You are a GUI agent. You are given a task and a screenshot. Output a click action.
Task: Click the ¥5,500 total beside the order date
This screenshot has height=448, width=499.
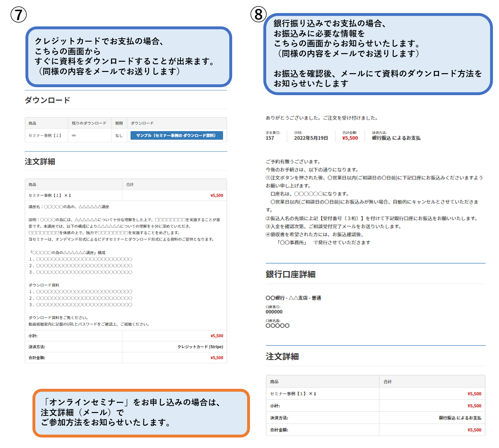coord(350,138)
